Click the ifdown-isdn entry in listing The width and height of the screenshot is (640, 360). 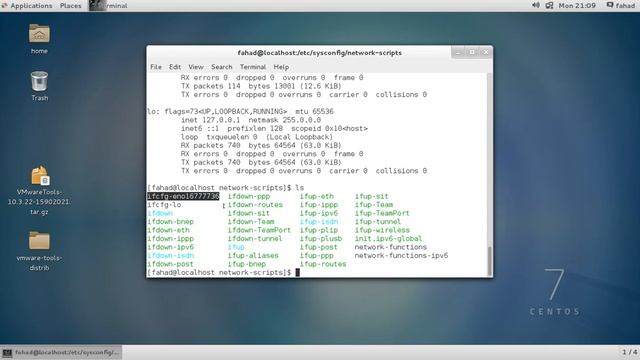170,256
